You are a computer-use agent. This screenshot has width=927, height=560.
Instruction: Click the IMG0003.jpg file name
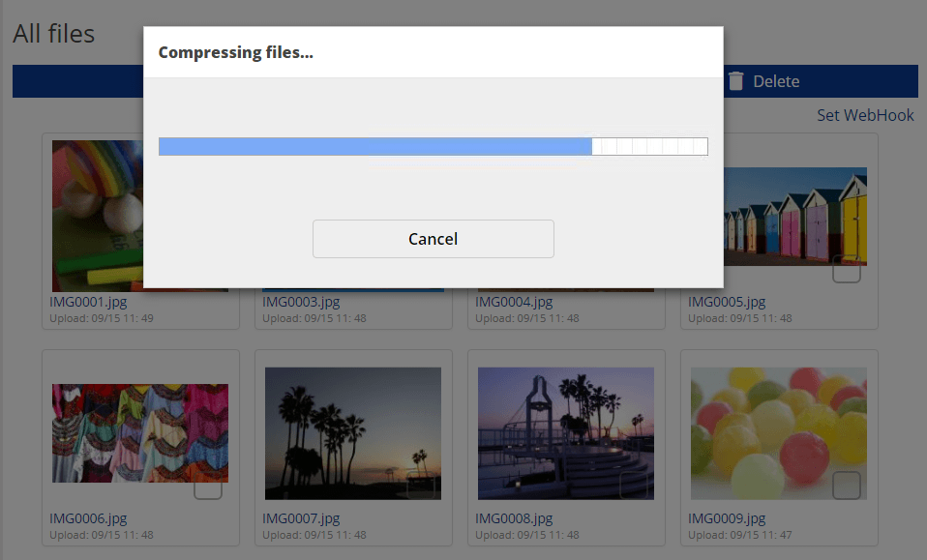pos(301,301)
